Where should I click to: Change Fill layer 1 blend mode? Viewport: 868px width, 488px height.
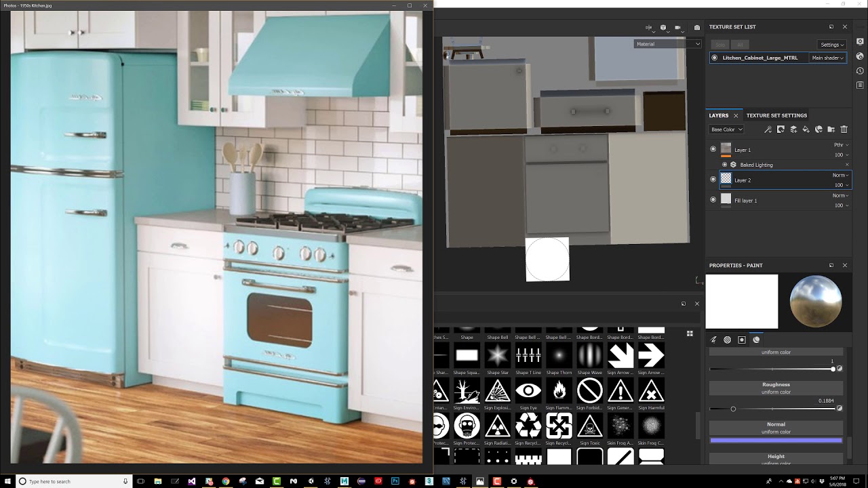point(841,196)
